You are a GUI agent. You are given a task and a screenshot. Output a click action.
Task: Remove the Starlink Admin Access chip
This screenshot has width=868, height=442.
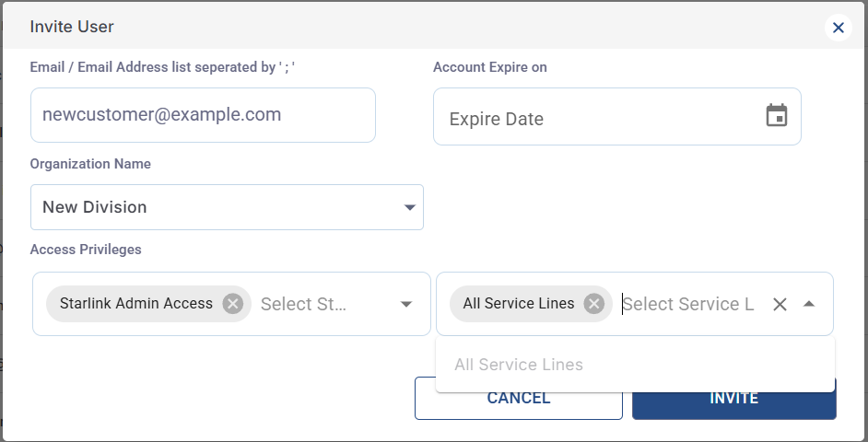233,303
